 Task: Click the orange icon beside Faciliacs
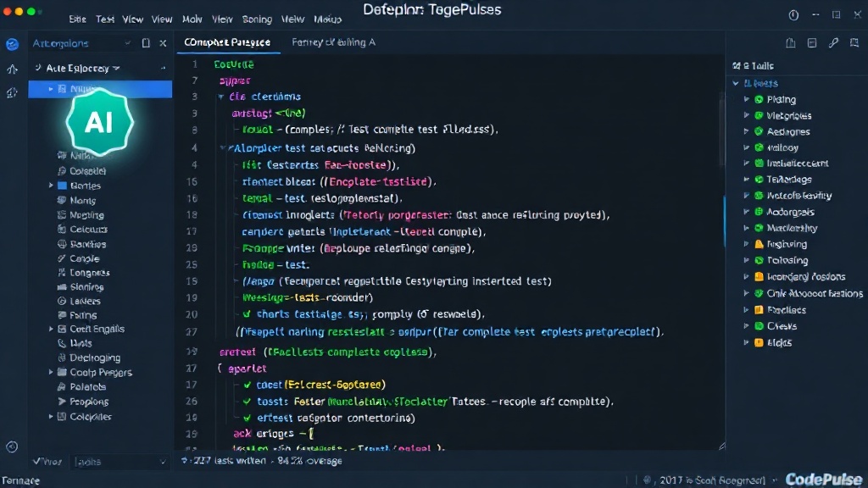pos(759,310)
